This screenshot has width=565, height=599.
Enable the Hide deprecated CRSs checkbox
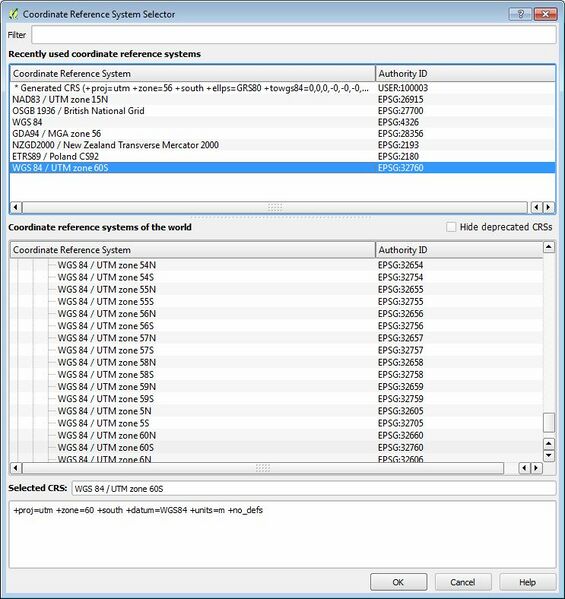[451, 227]
